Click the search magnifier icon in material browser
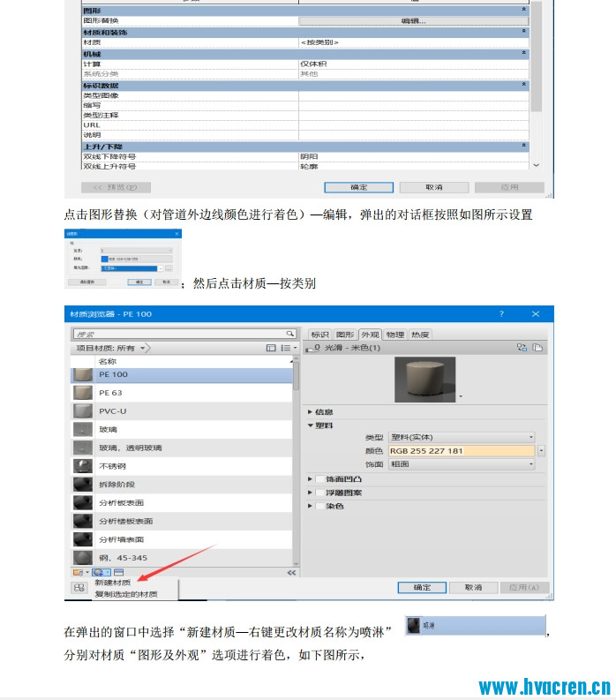Image resolution: width=616 pixels, height=700 pixels. pos(289,334)
